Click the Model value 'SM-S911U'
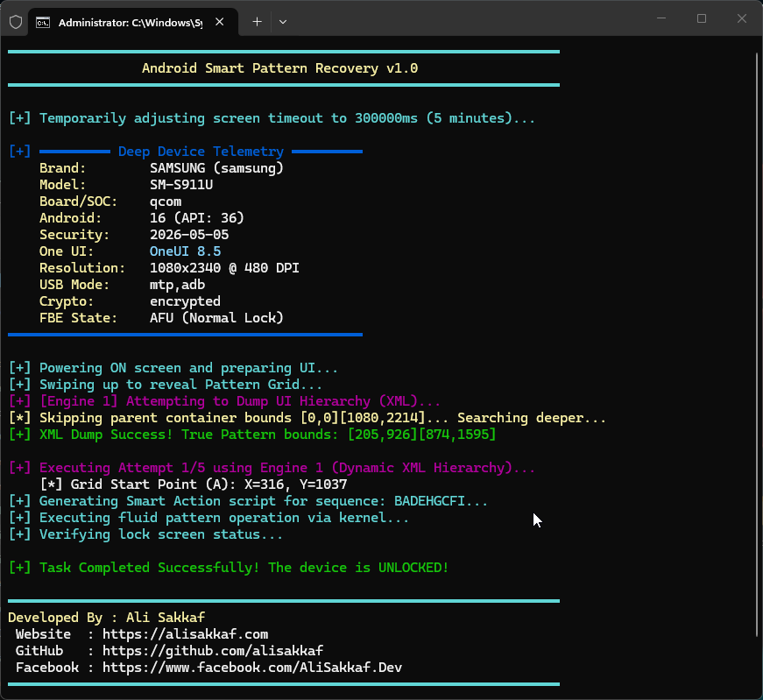Image resolution: width=763 pixels, height=700 pixels. (x=181, y=185)
